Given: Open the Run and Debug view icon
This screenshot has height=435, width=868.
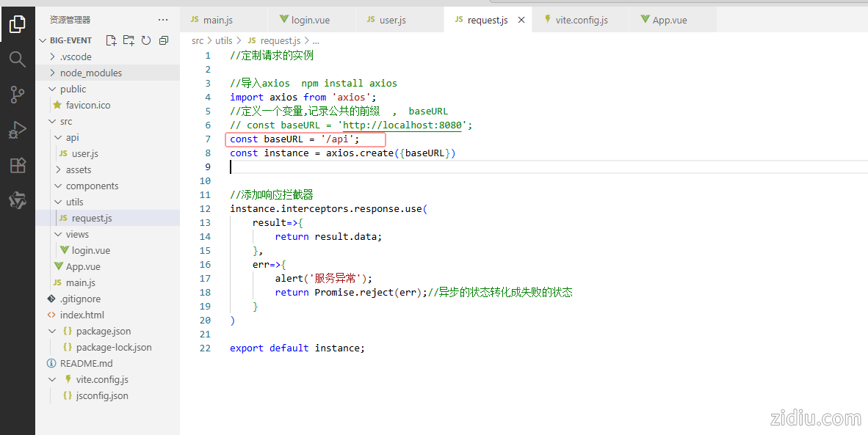Looking at the screenshot, I should [x=17, y=131].
